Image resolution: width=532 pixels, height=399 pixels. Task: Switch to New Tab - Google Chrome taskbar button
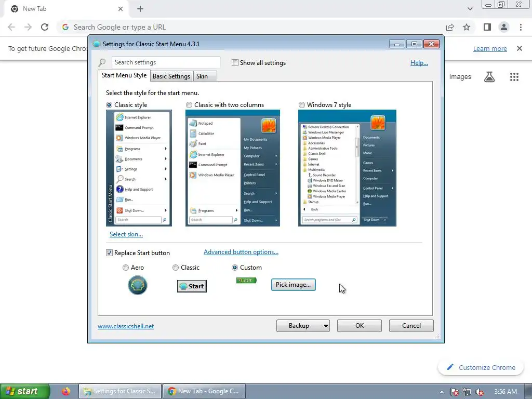point(204,391)
